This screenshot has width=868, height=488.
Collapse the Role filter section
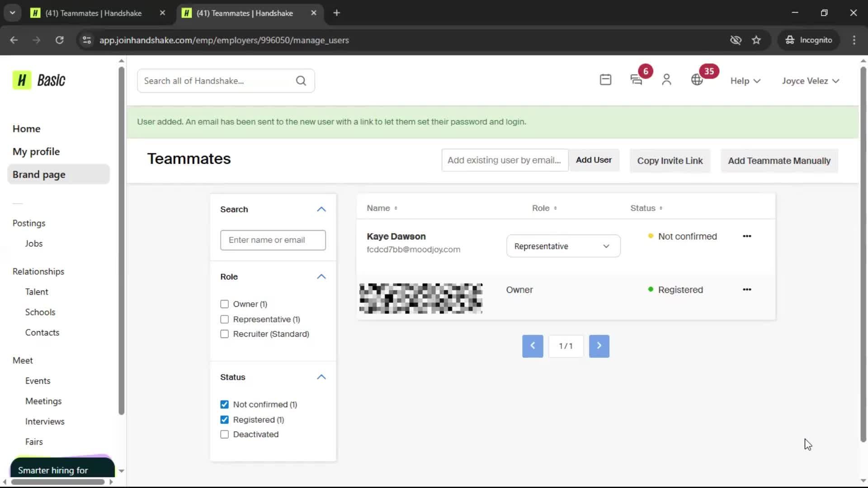tap(321, 277)
